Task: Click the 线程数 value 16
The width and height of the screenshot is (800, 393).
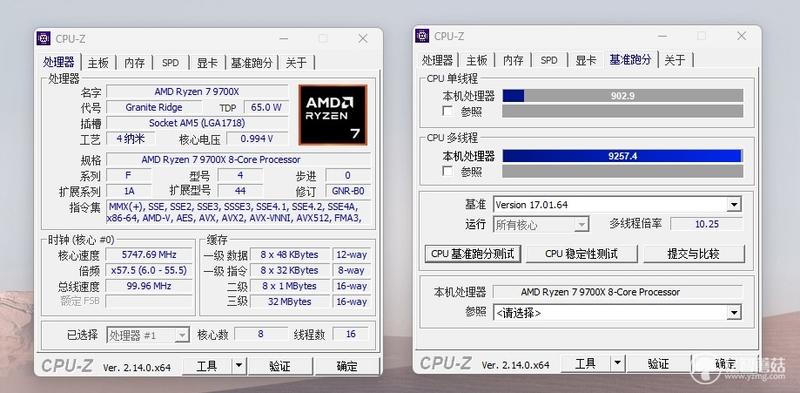Action: click(x=351, y=334)
